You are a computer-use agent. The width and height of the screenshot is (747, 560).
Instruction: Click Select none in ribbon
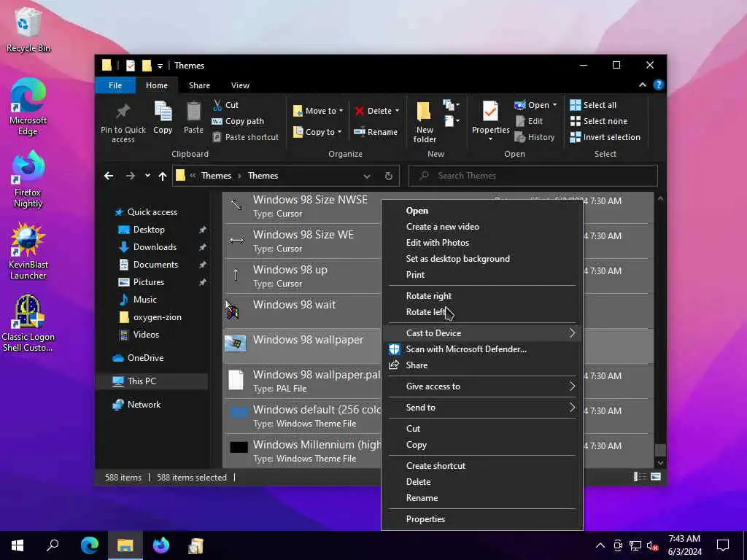(599, 121)
